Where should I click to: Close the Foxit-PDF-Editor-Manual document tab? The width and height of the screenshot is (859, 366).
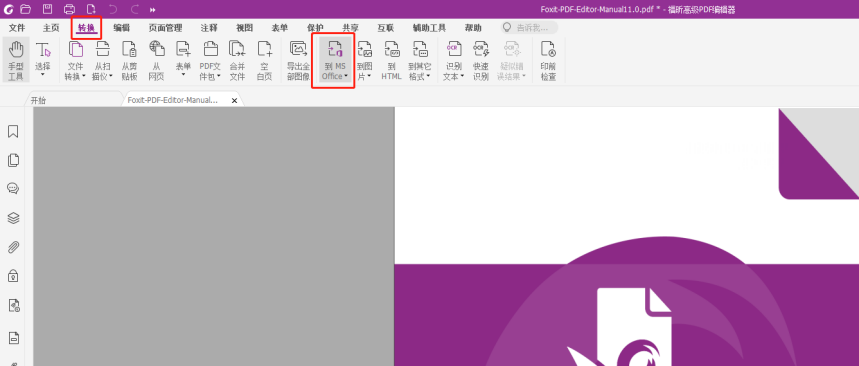(234, 101)
